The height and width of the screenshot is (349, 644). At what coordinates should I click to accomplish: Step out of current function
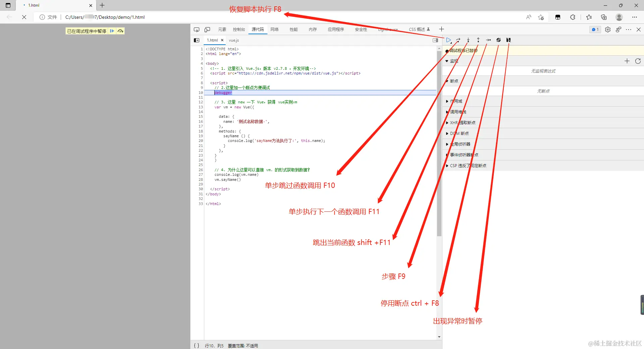(x=478, y=40)
